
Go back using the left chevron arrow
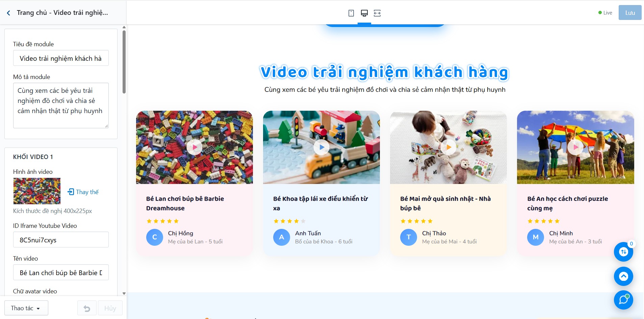coord(8,13)
